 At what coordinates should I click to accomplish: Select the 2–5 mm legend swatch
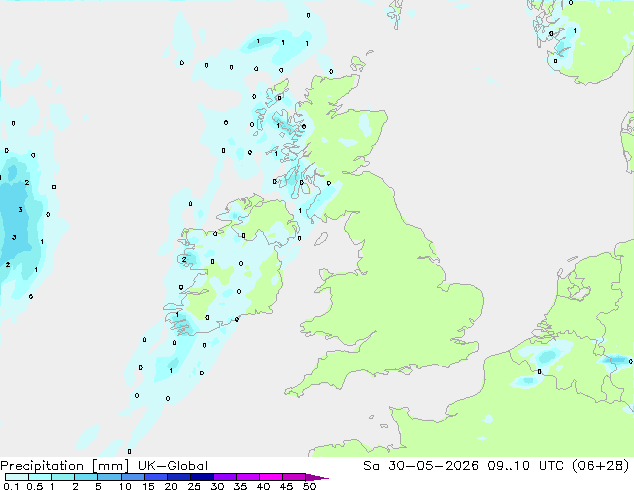(x=86, y=477)
